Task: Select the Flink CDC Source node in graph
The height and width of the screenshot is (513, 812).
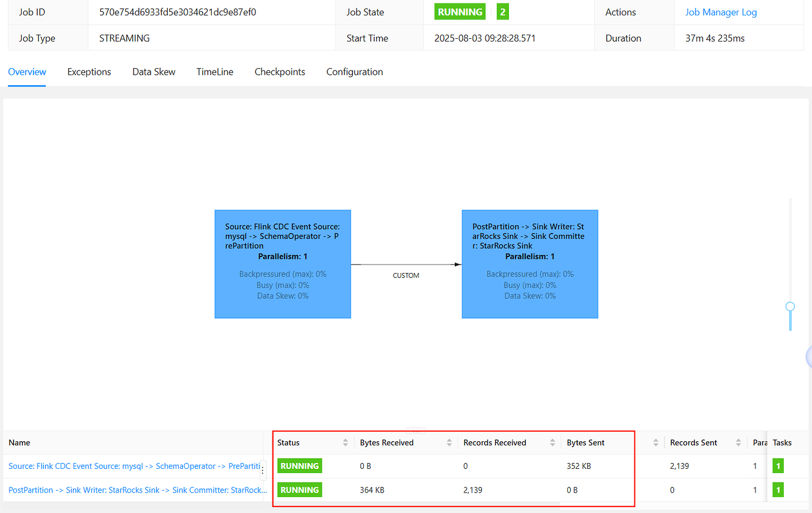Action: (x=282, y=264)
